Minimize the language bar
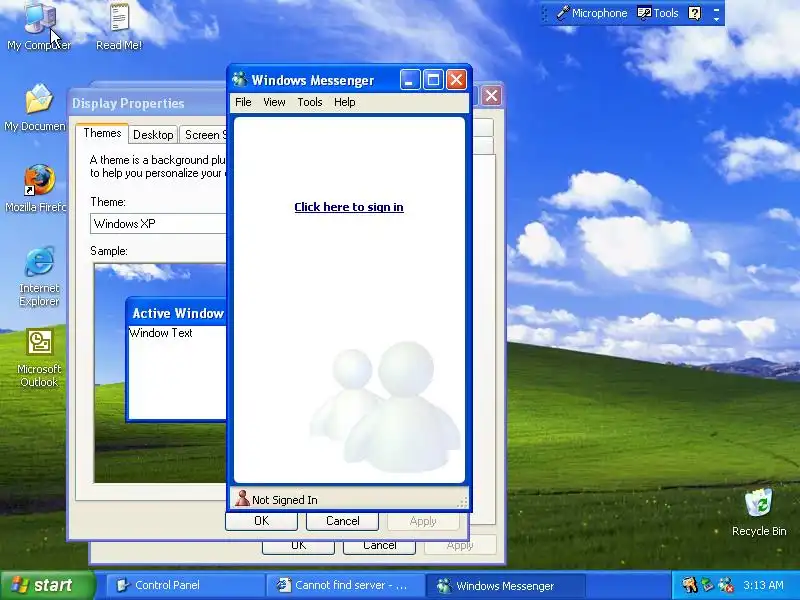 (716, 9)
